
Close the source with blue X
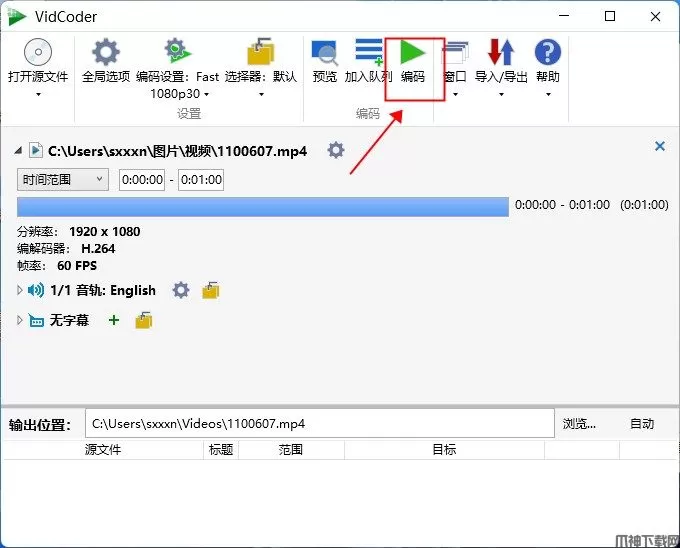[x=660, y=146]
